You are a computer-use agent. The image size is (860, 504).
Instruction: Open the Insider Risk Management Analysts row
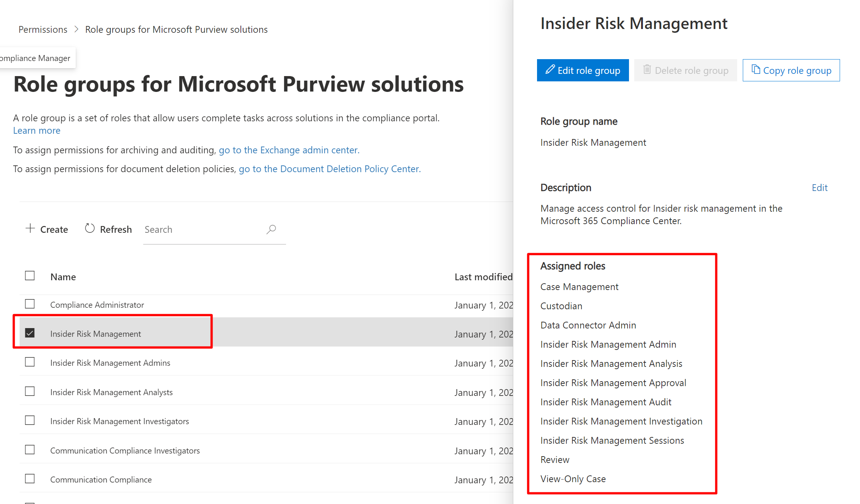[x=112, y=392]
